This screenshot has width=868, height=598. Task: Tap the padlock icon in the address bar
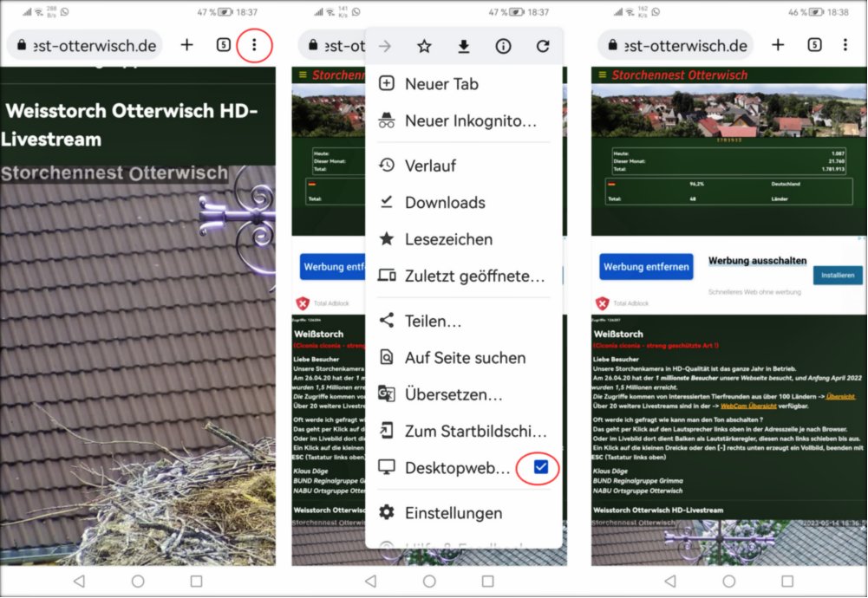(x=24, y=45)
